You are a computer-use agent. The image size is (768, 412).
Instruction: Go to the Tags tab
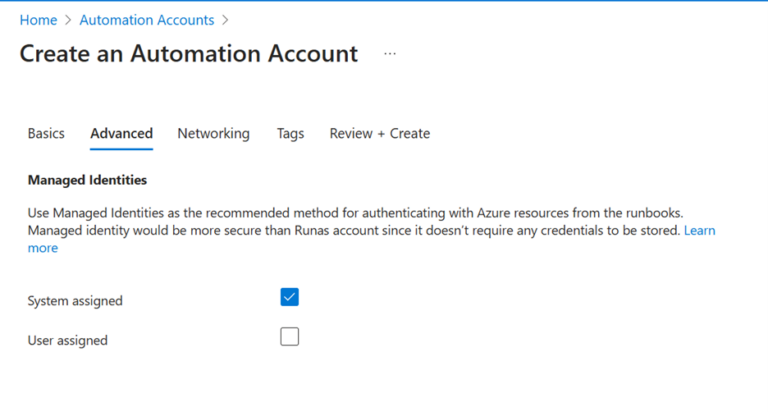pyautogui.click(x=290, y=133)
